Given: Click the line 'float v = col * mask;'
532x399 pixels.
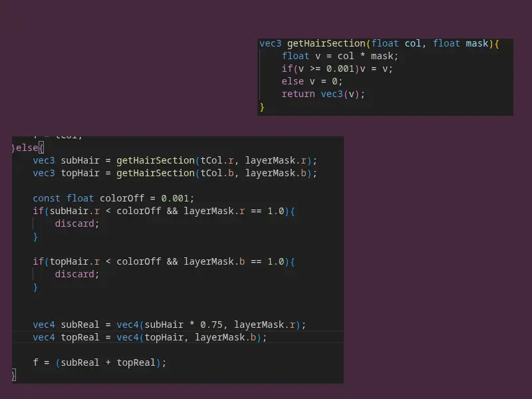Looking at the screenshot, I should coord(340,56).
